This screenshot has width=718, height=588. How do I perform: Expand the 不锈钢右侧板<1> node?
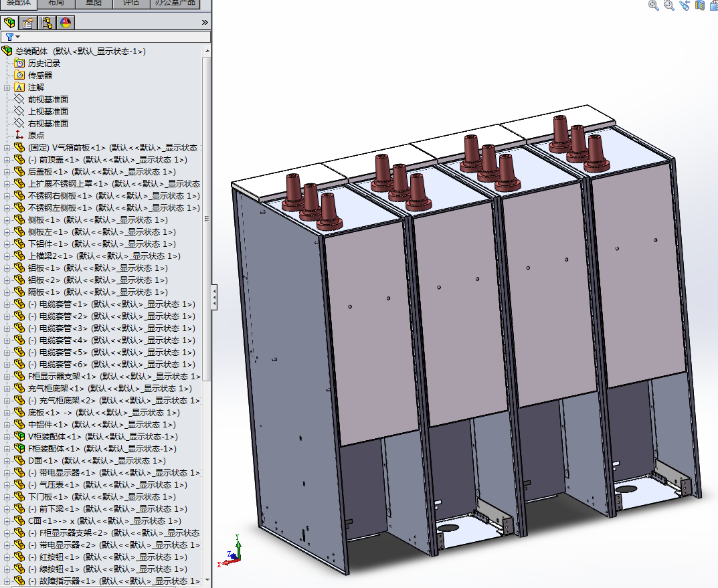click(7, 196)
